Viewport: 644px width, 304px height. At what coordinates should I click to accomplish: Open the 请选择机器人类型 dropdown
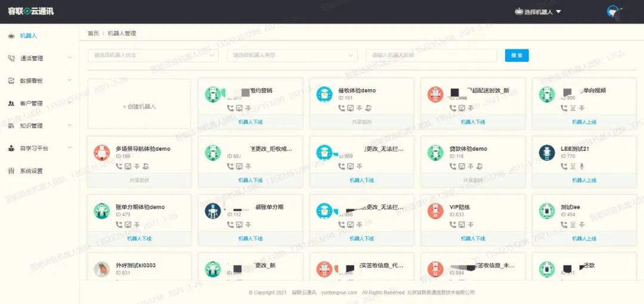292,55
